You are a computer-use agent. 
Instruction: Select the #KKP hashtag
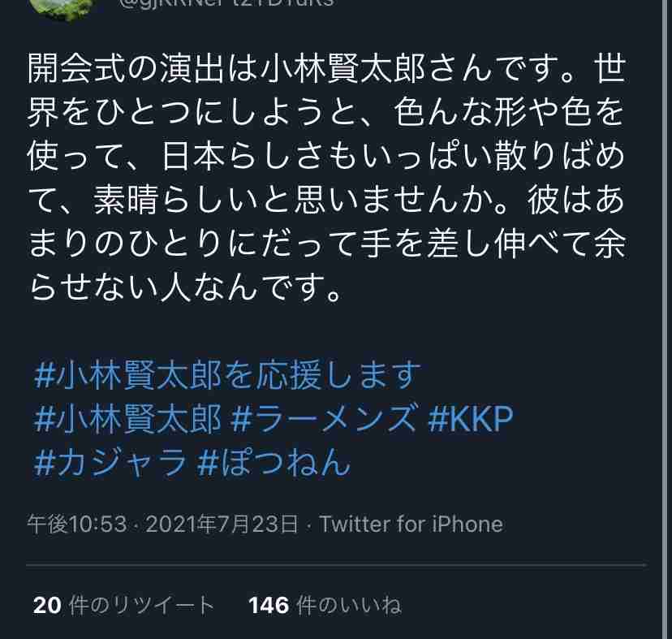471,419
